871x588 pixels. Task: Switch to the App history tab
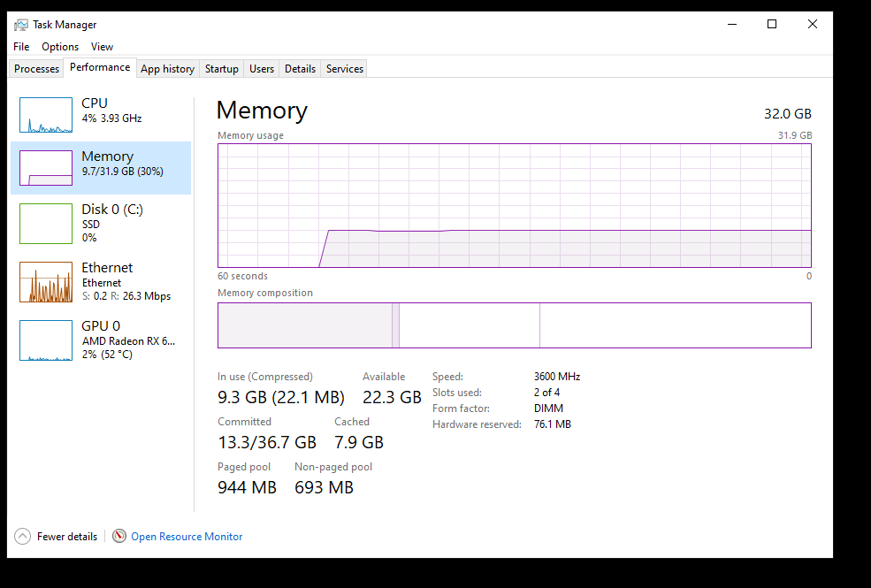pos(167,69)
